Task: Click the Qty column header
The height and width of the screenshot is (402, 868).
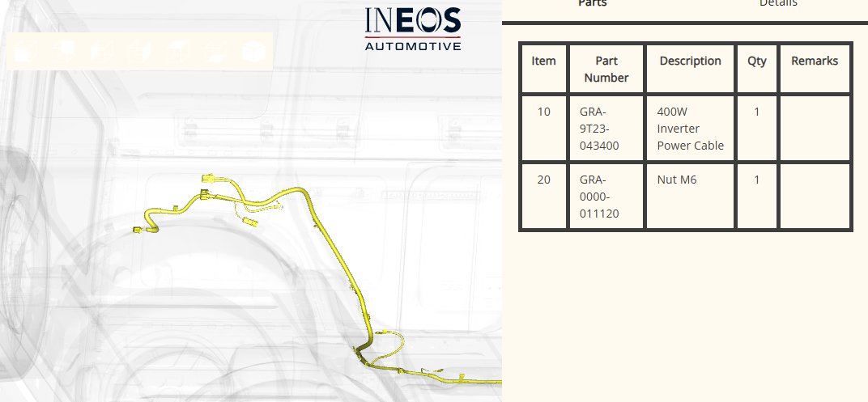Action: click(x=756, y=61)
